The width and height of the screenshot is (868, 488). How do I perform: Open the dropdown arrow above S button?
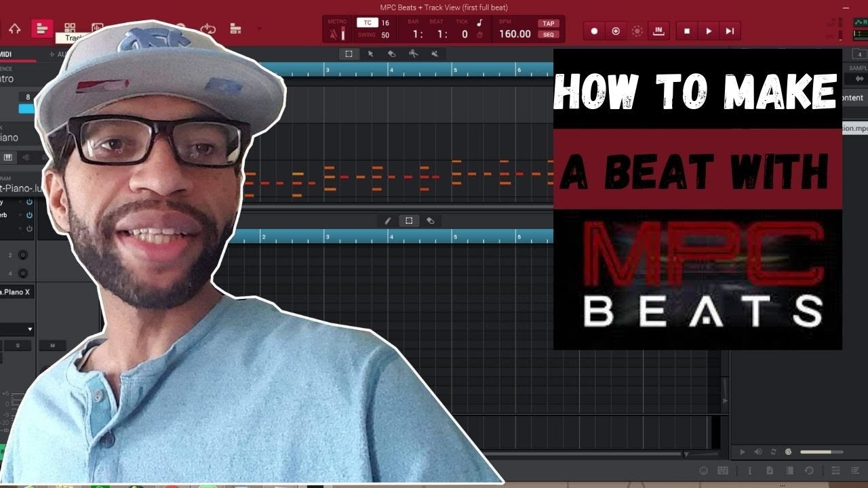tap(30, 329)
